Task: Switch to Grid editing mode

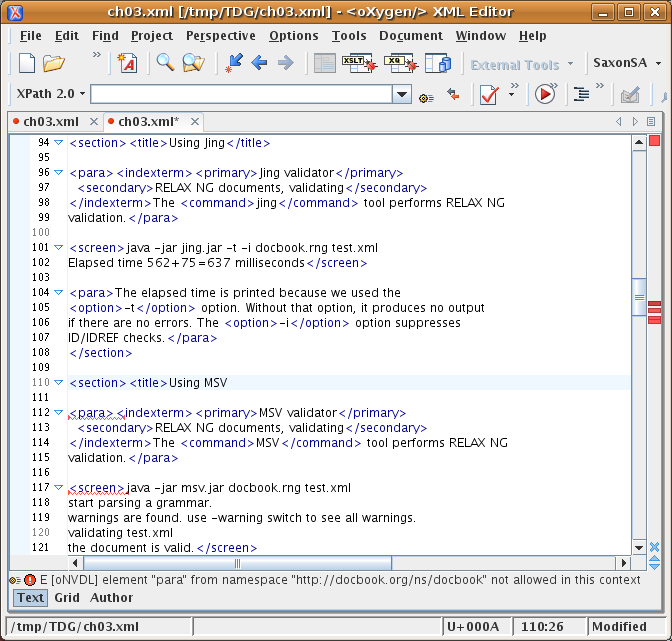Action: pos(67,598)
